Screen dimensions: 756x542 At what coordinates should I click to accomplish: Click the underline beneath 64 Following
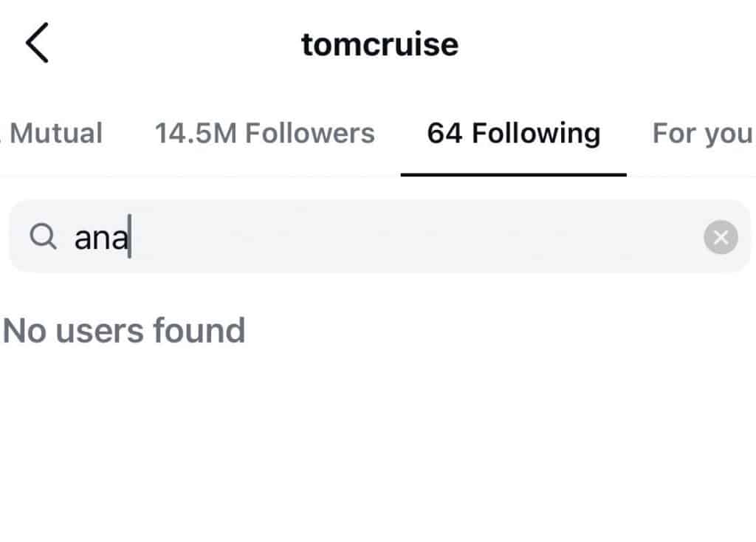[x=513, y=174]
